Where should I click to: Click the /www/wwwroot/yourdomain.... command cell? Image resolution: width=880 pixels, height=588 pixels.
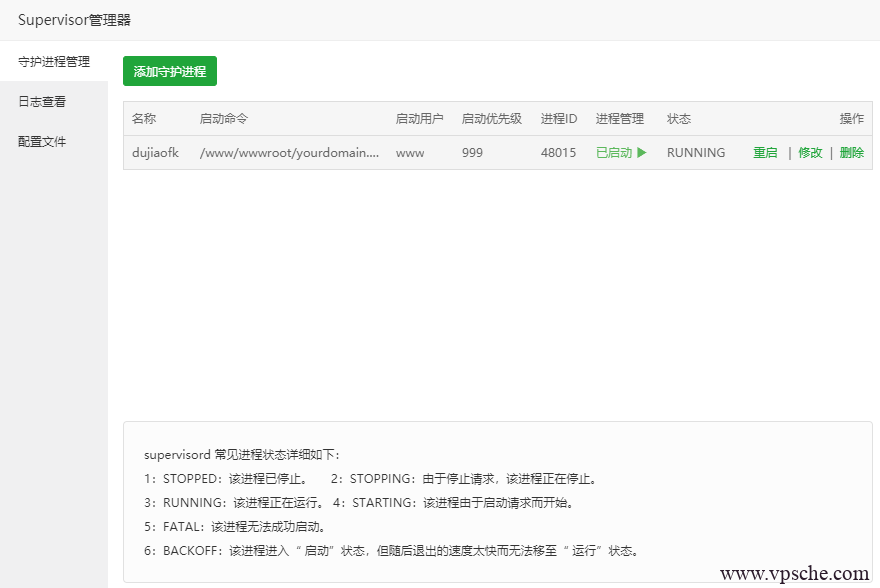pos(290,153)
